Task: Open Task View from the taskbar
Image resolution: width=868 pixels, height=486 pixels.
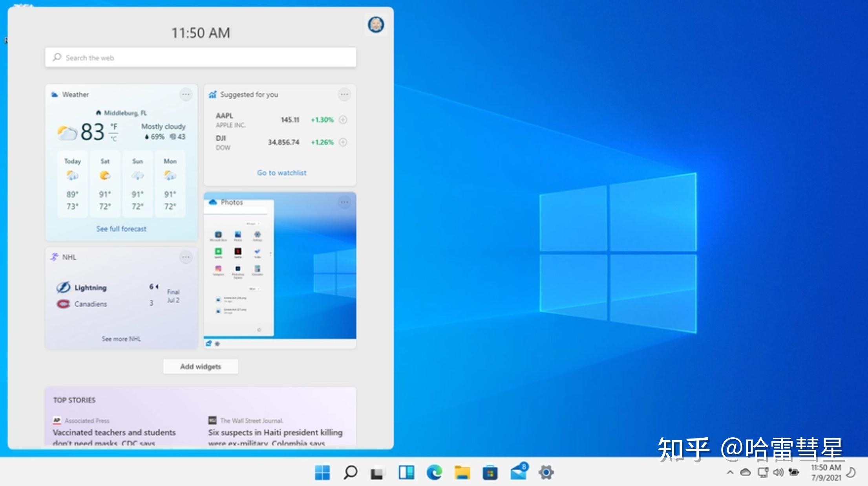Action: [377, 473]
